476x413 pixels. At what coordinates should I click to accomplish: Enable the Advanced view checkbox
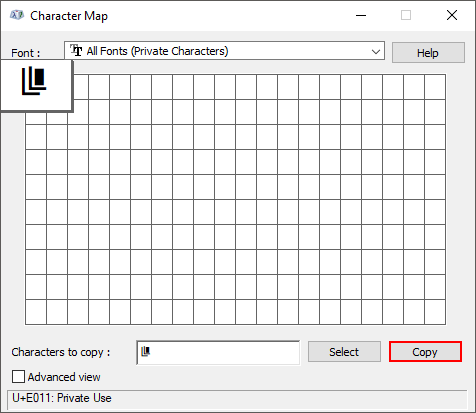pos(18,377)
